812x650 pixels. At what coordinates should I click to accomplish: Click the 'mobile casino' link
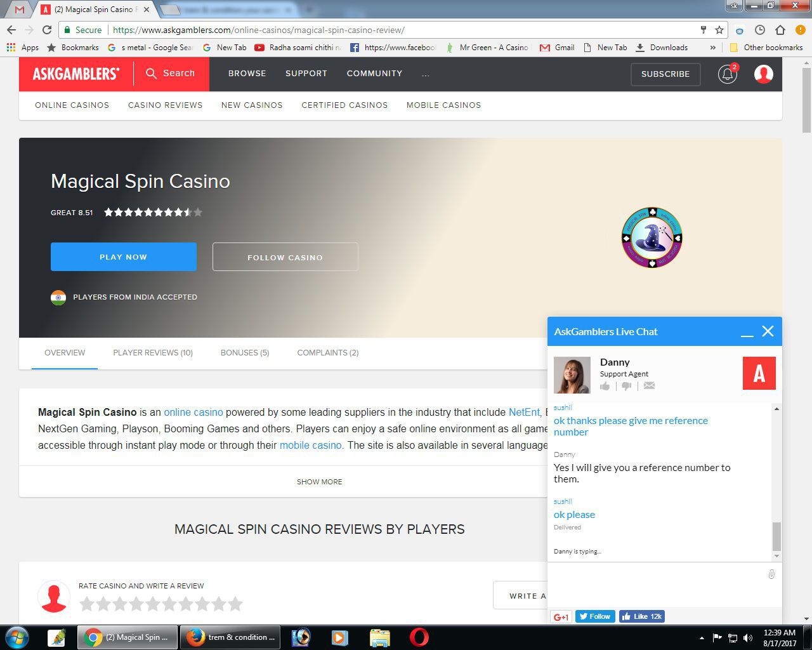click(310, 445)
